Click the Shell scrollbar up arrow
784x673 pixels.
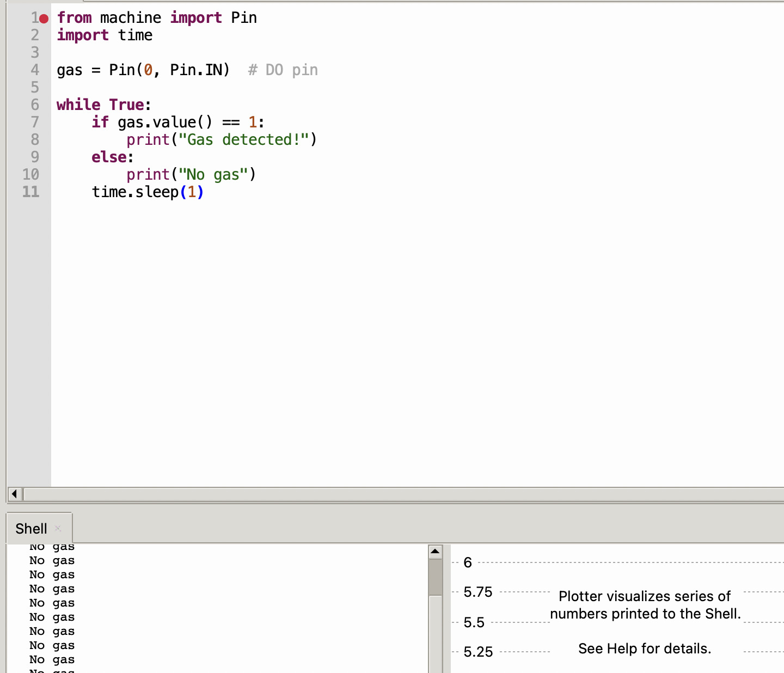click(x=436, y=552)
